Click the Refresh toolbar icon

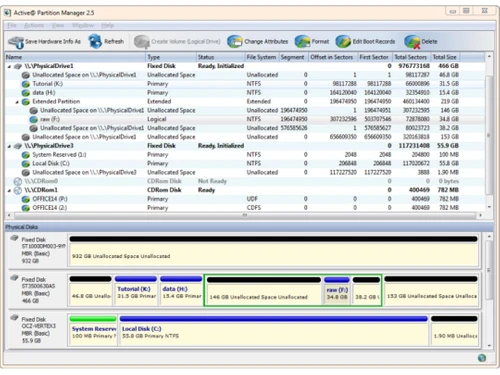tap(95, 41)
